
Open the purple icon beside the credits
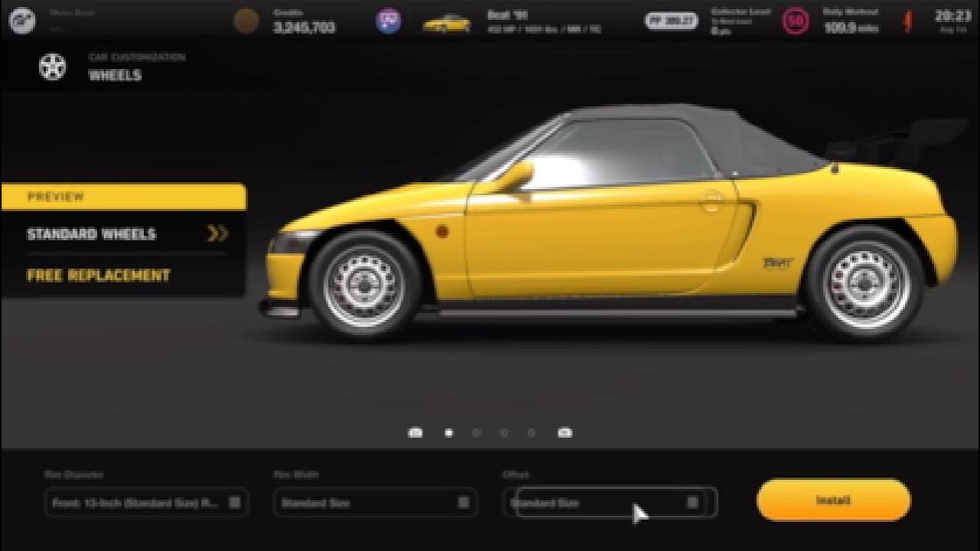pyautogui.click(x=388, y=21)
